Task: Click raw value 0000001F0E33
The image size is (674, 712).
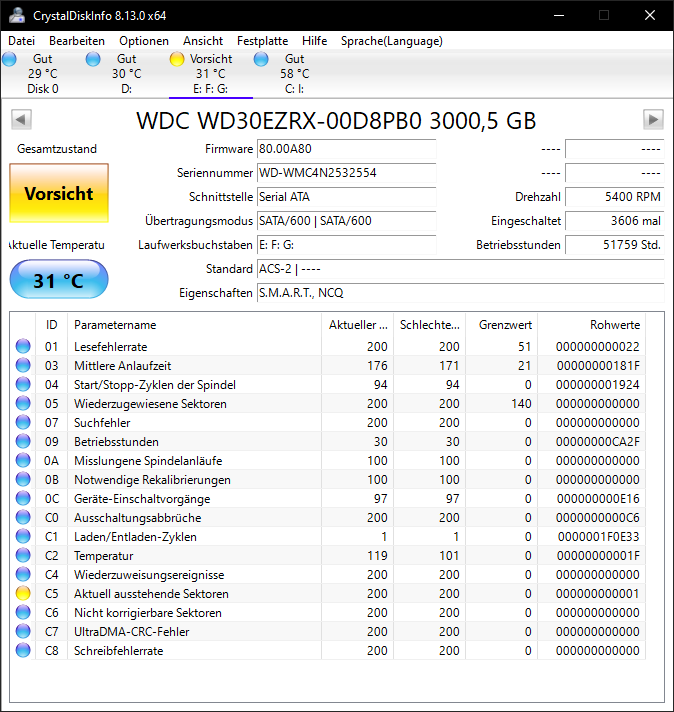Action: click(598, 537)
